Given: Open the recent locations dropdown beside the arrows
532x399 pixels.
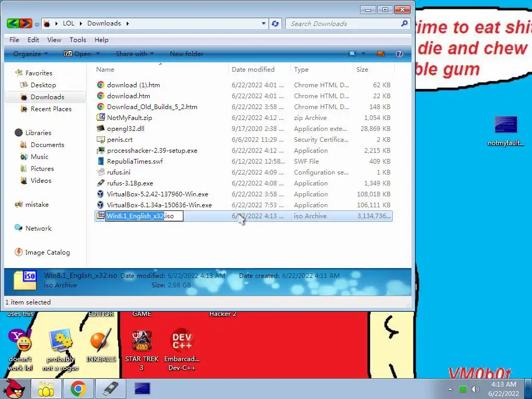Looking at the screenshot, I should pos(37,24).
